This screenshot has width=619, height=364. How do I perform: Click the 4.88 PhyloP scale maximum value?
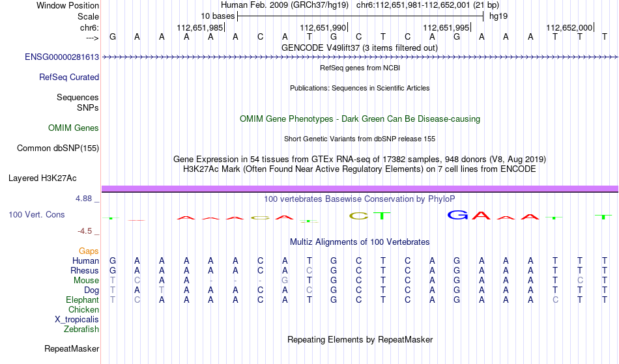(83, 199)
